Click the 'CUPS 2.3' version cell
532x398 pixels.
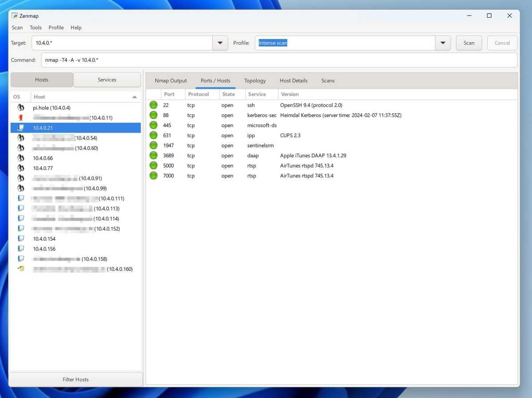290,135
